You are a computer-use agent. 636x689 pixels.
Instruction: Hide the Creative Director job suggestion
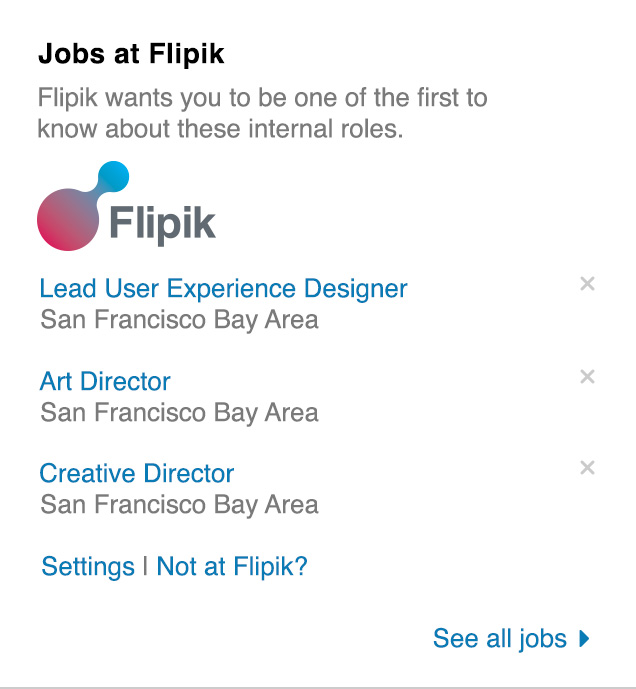[587, 467]
